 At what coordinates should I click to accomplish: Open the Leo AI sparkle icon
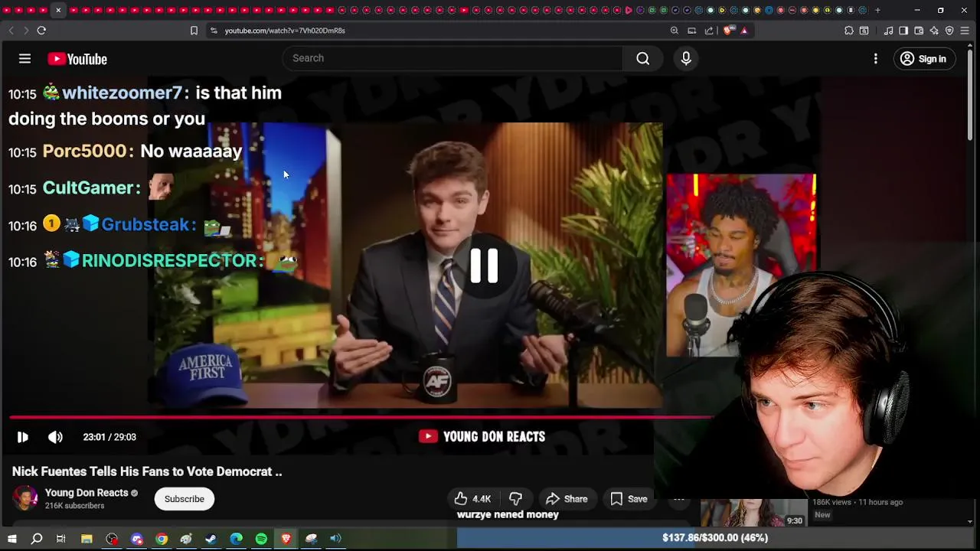click(x=934, y=31)
